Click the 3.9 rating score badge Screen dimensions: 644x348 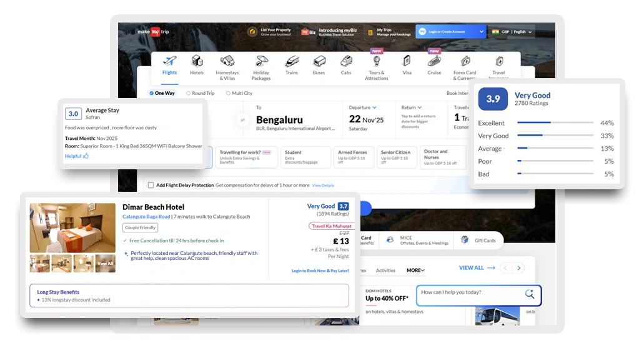tap(493, 99)
